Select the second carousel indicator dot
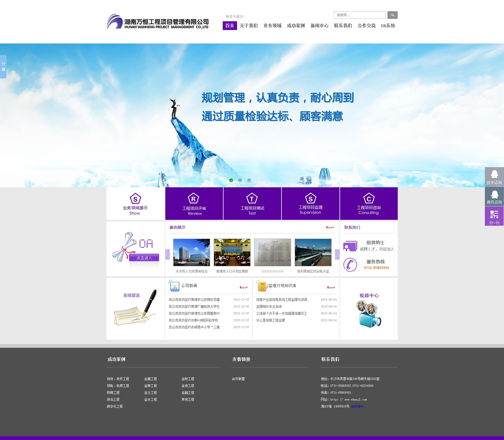Viewport: 504px width, 440px height. click(x=240, y=180)
